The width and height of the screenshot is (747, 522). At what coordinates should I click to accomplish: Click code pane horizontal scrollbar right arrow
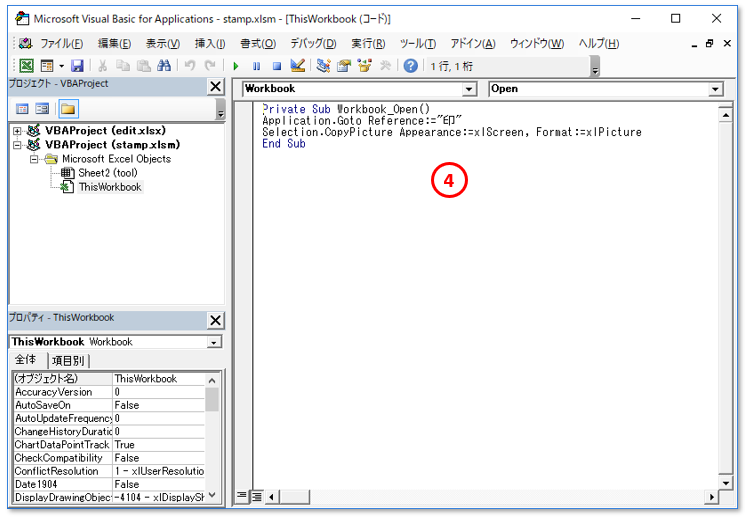[x=711, y=497]
